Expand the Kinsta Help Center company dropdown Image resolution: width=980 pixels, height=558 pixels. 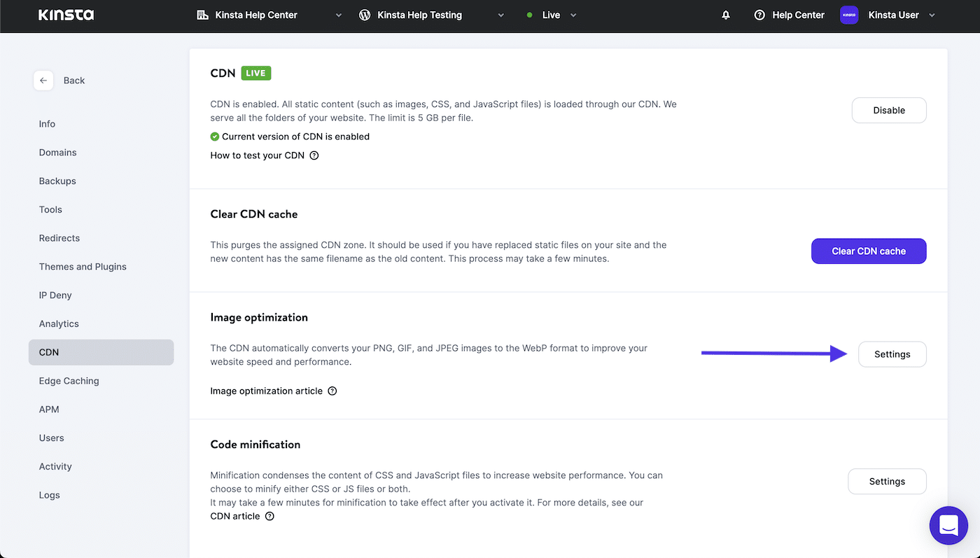tap(339, 15)
